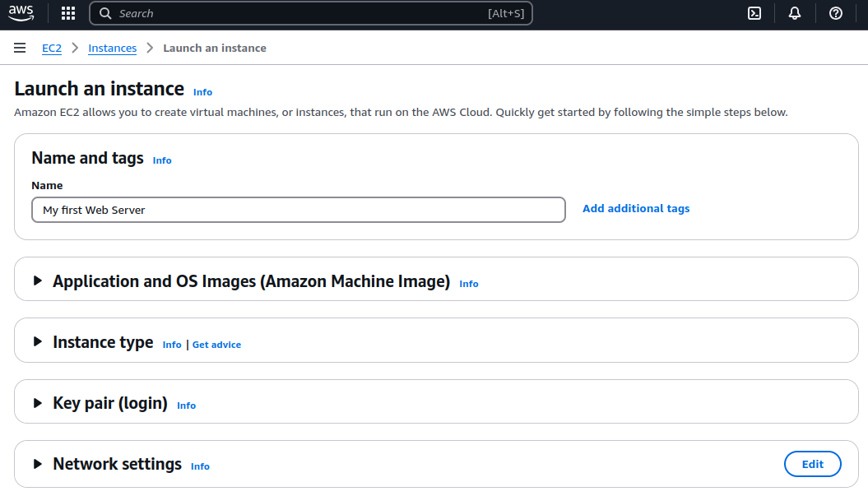Viewport: 868px width, 496px height.
Task: Open Info link for Instance type
Action: pyautogui.click(x=172, y=345)
